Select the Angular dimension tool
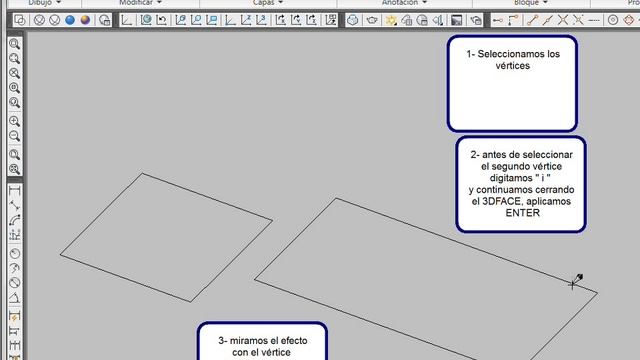640x360 pixels. click(x=15, y=298)
